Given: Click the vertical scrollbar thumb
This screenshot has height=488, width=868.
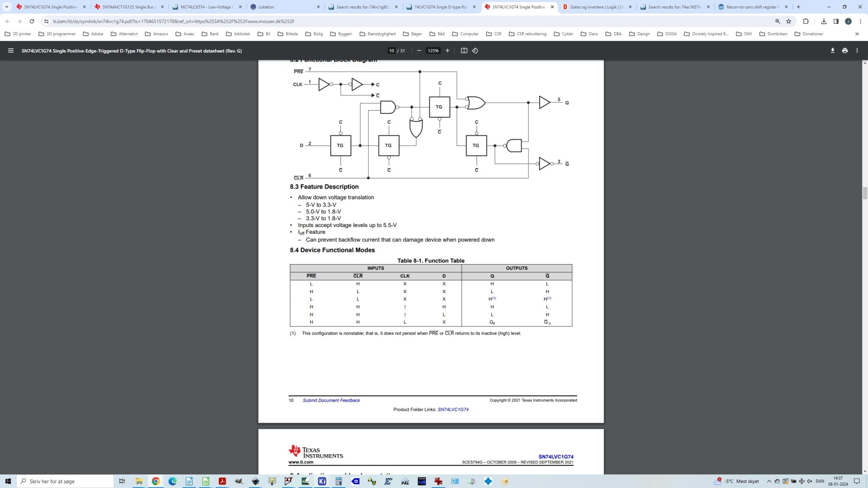Looking at the screenshot, I should click(x=865, y=193).
